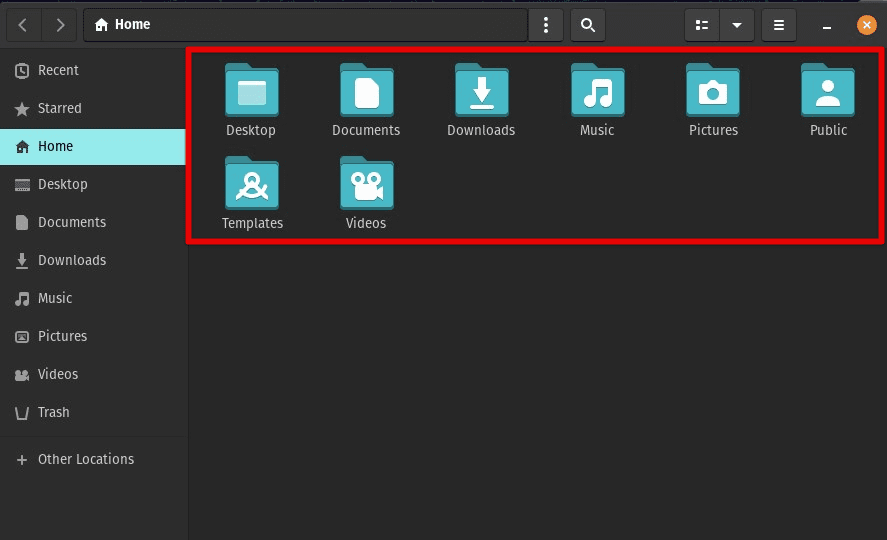Select the Downloads folder icon

click(x=482, y=90)
